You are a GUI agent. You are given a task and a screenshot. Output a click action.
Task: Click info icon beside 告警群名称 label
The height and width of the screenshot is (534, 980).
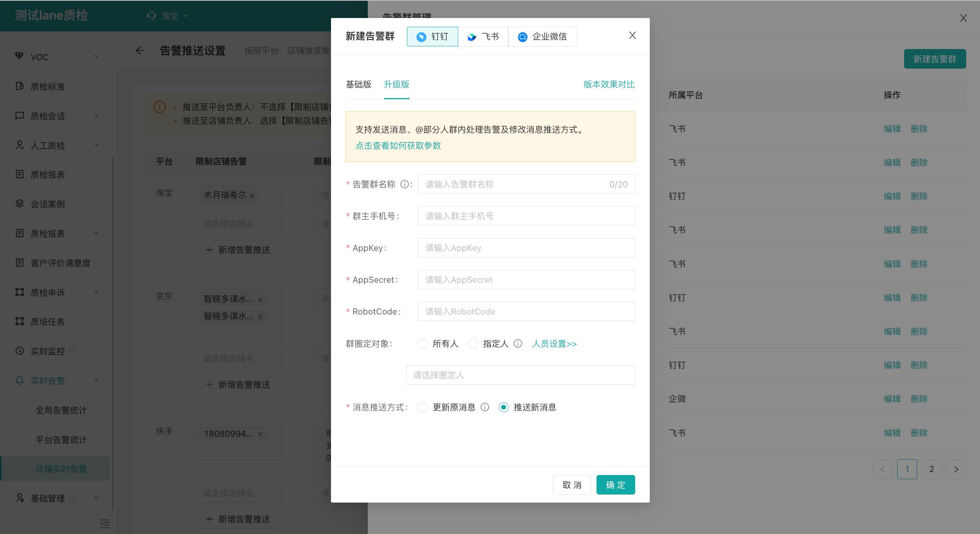click(x=404, y=184)
